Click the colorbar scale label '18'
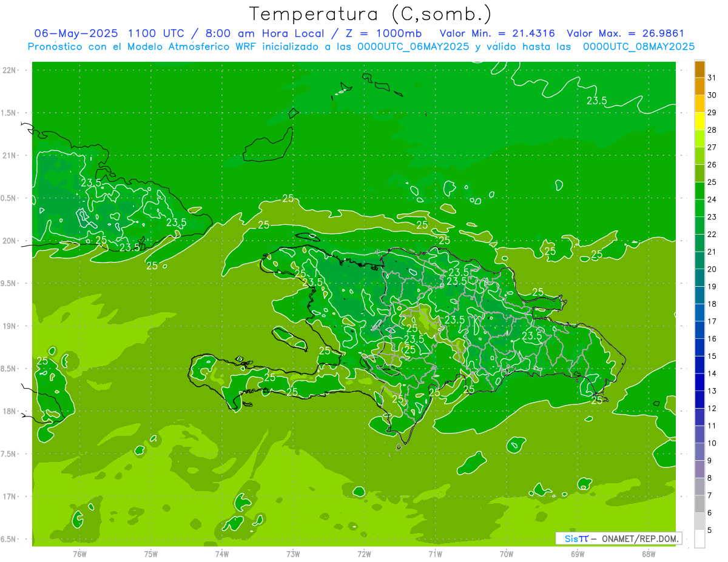This screenshot has height=562, width=728. 712,304
